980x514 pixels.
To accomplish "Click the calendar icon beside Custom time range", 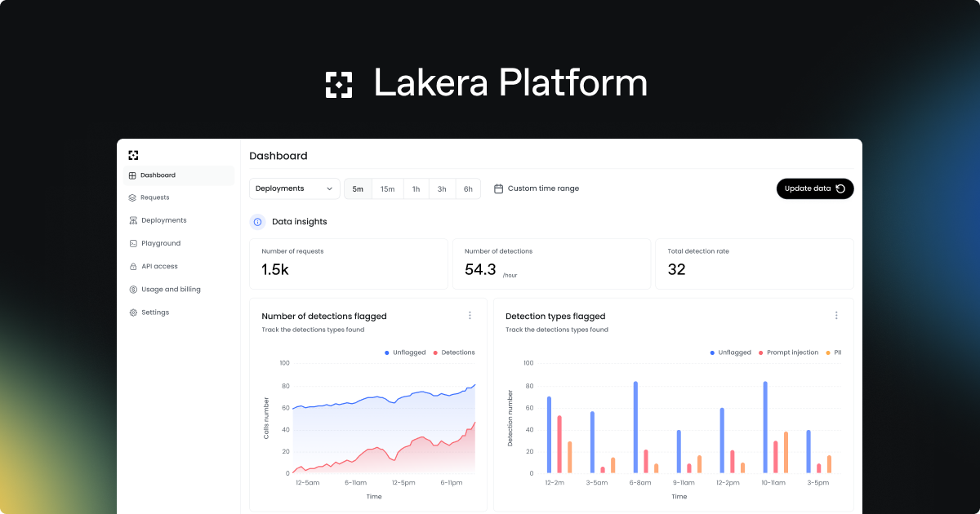I will tap(498, 188).
